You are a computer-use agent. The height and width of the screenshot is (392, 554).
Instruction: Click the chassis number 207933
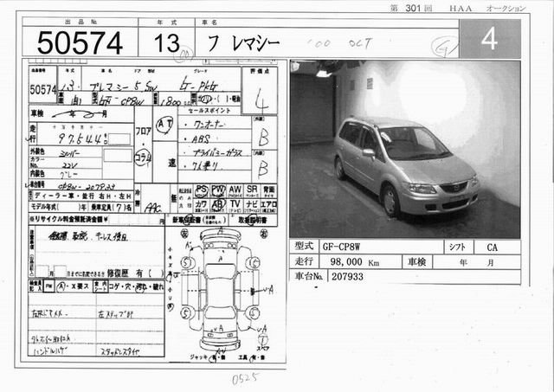(347, 277)
